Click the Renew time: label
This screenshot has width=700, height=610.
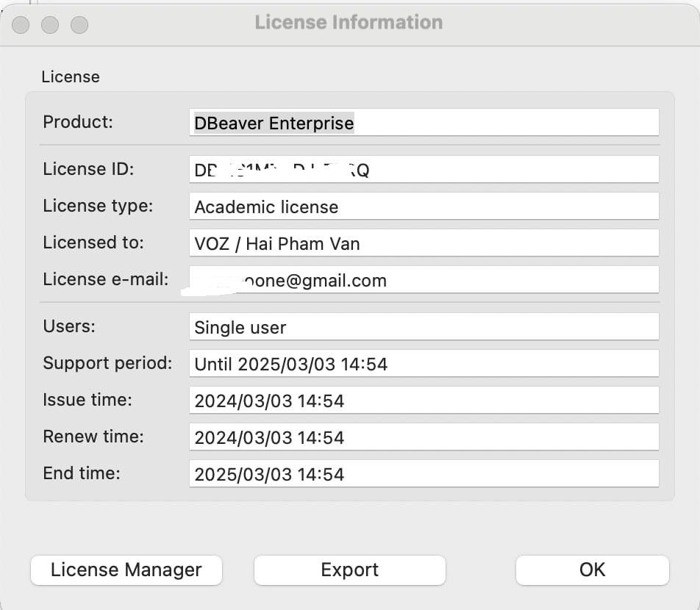coord(93,437)
